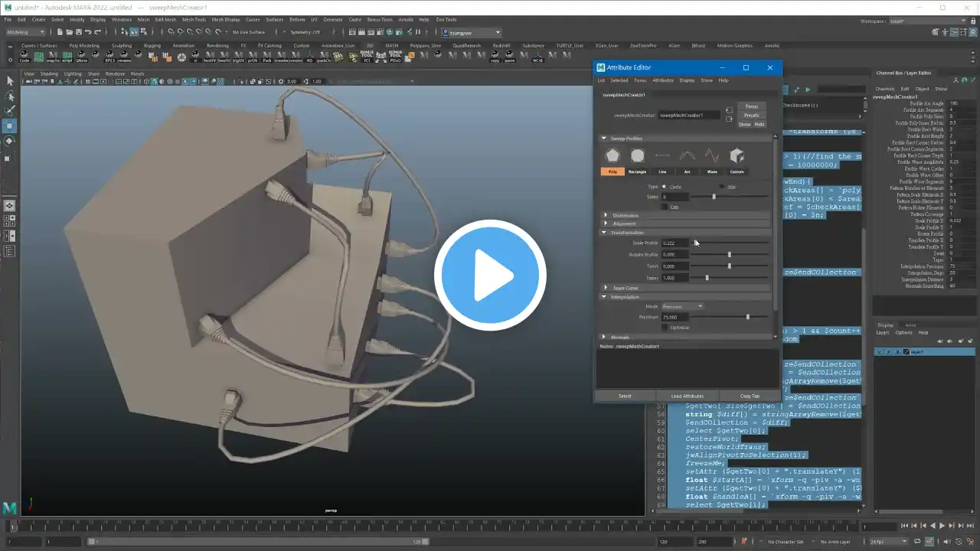Click the sweepMeshCreator name field

(x=688, y=115)
